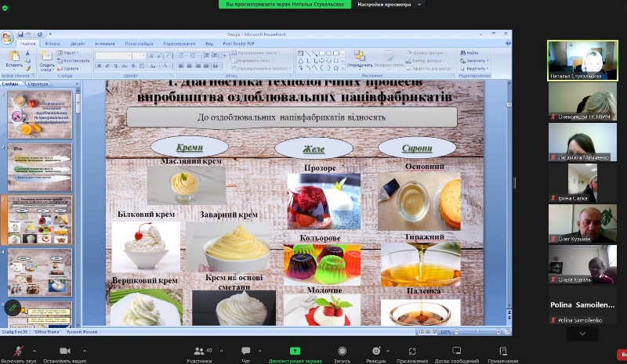This screenshot has height=364, width=627.
Task: Switch to the Дизайн ribbon tab
Action: coord(77,44)
